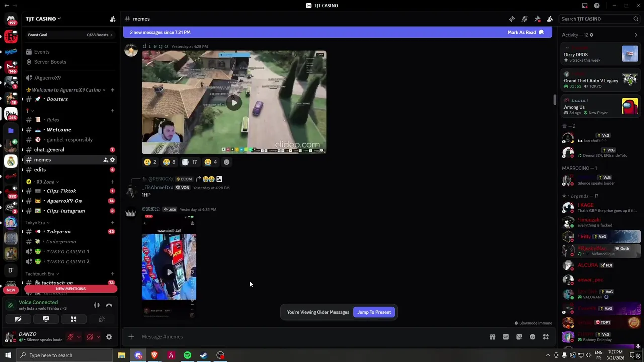Click Jump To Present button

(x=374, y=312)
